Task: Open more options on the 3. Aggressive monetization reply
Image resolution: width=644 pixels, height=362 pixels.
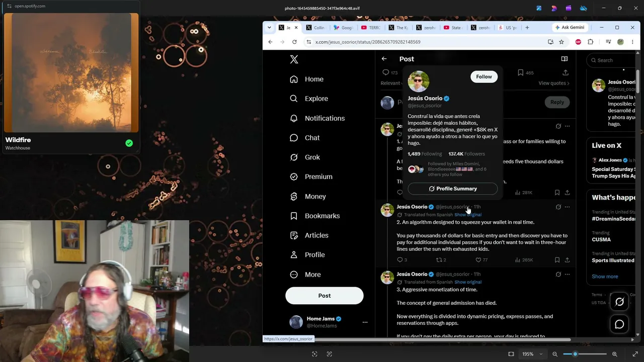Action: (x=568, y=275)
